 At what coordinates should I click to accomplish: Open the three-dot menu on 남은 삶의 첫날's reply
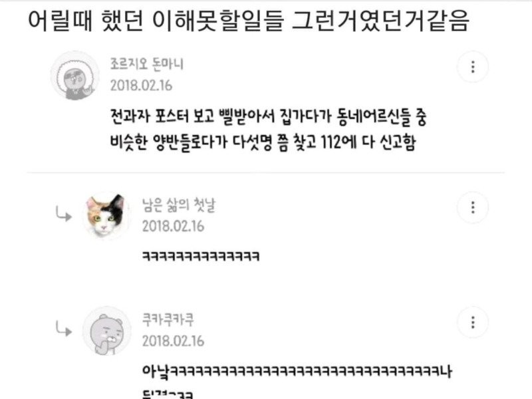tap(473, 207)
